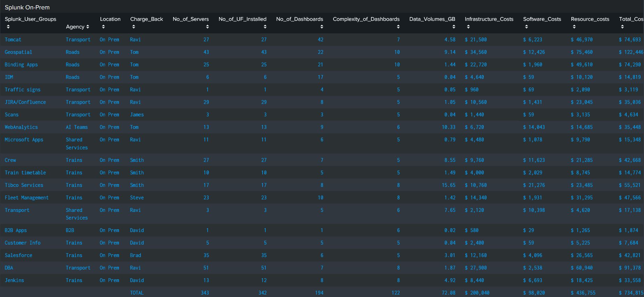The image size is (644, 297).
Task: Click infrastructure cost $ 34,560
Action: [x=476, y=52]
